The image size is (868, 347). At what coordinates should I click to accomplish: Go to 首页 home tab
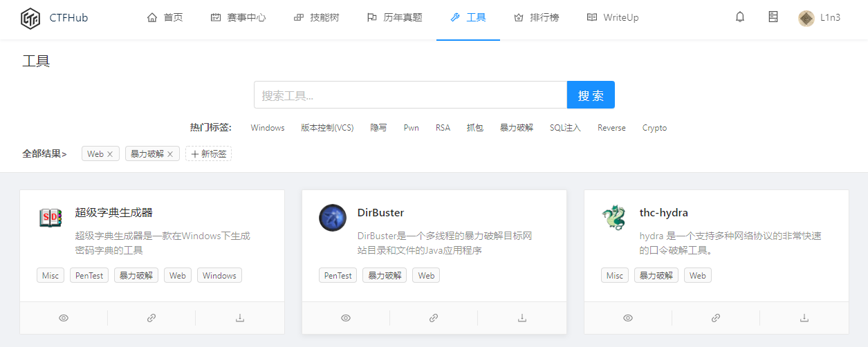coord(165,17)
